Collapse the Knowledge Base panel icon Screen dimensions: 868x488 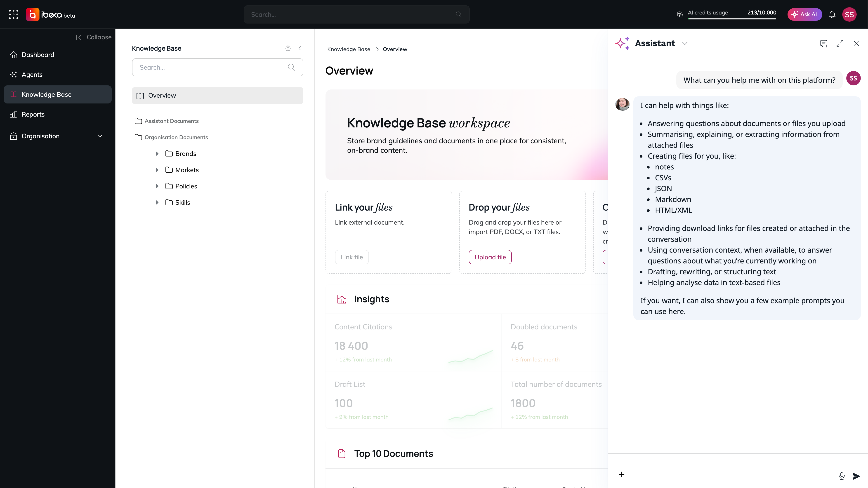pos(299,48)
